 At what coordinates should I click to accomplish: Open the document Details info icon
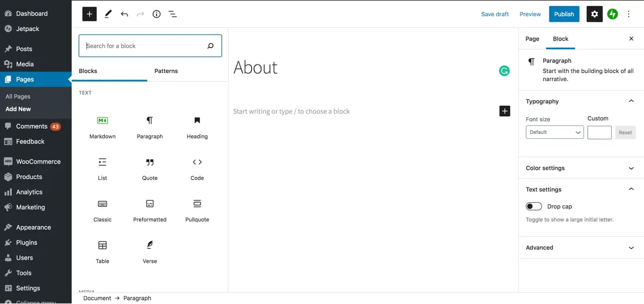156,14
